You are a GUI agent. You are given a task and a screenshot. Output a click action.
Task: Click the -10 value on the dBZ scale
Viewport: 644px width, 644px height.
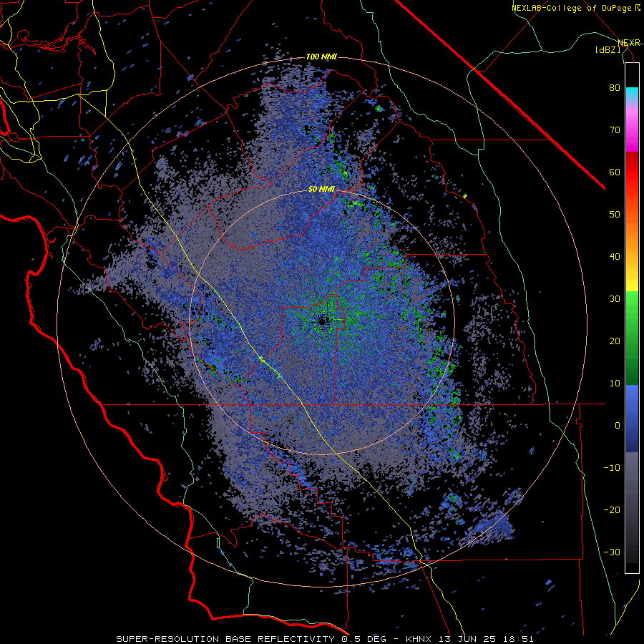click(612, 468)
